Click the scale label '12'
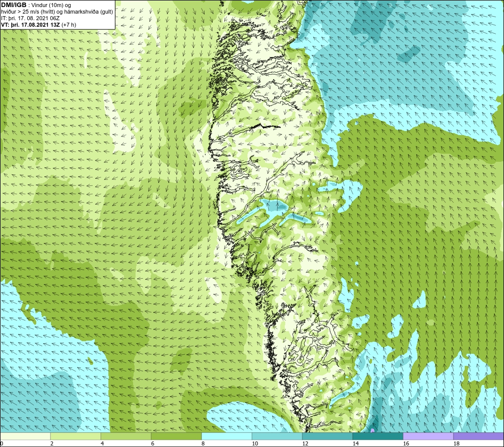Image resolution: width=504 pixels, height=447 pixels. [305, 443]
